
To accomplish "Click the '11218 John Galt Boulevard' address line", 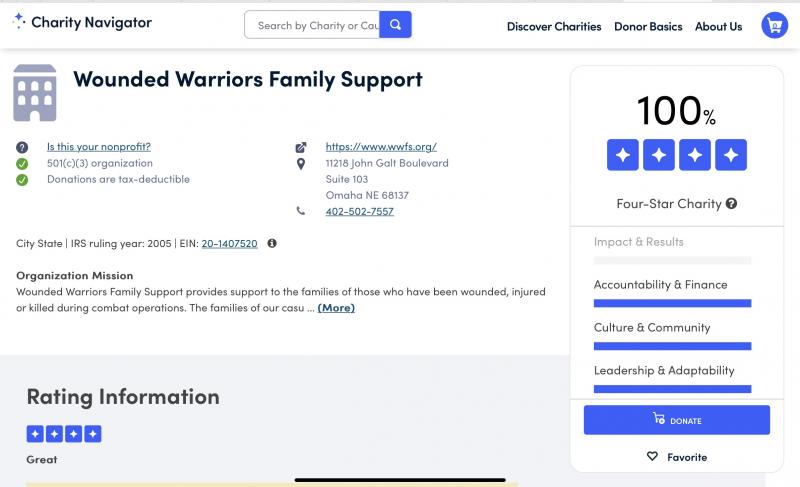I will pyautogui.click(x=387, y=163).
